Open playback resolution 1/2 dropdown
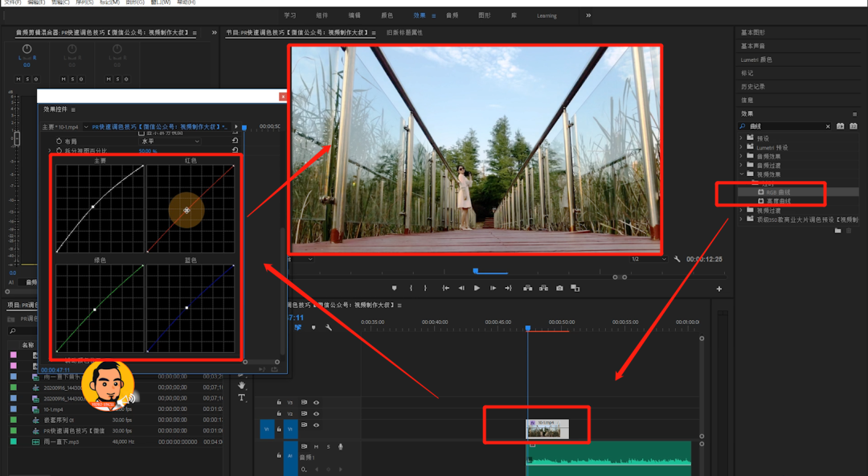The image size is (868, 476). tap(649, 259)
